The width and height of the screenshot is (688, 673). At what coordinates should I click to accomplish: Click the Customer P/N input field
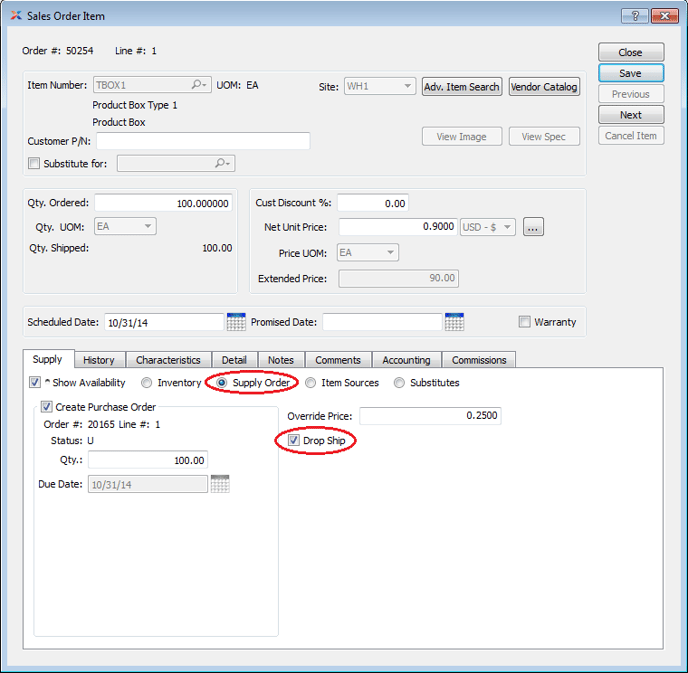[x=203, y=142]
